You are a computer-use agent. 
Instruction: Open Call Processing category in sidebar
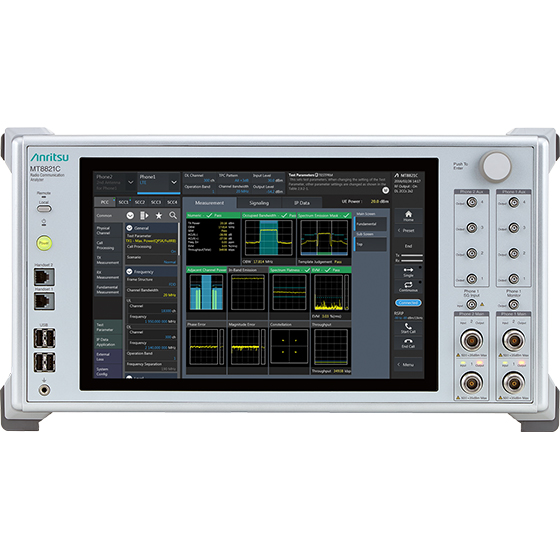tap(108, 245)
